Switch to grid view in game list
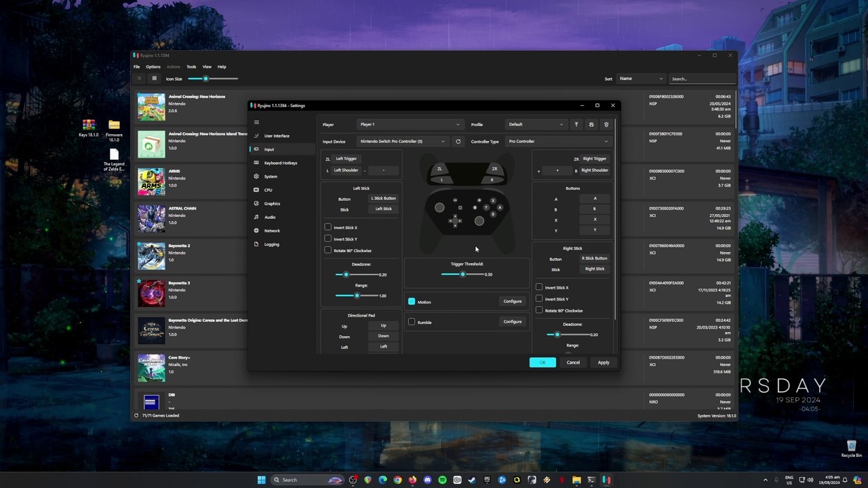The height and width of the screenshot is (488, 868). tap(154, 79)
